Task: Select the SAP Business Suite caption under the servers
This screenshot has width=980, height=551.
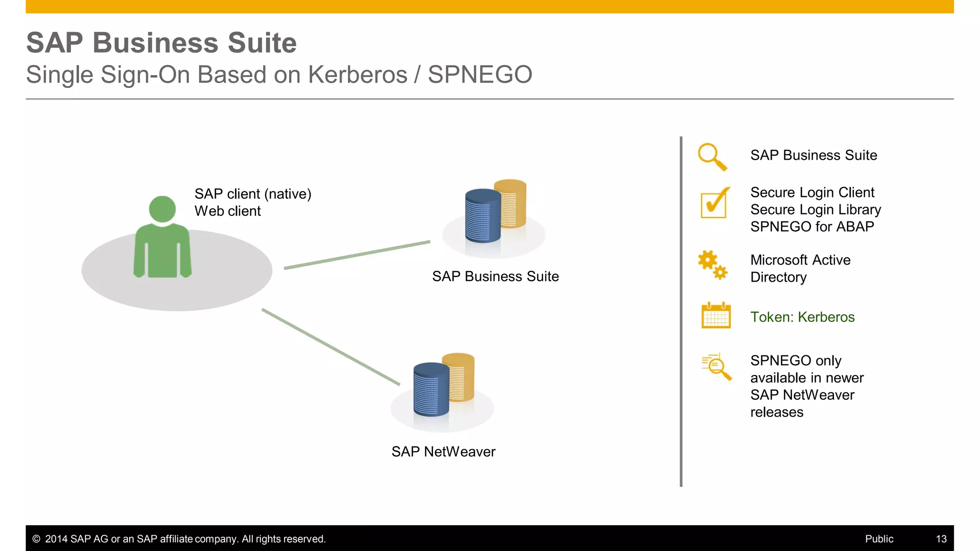Action: 495,276
